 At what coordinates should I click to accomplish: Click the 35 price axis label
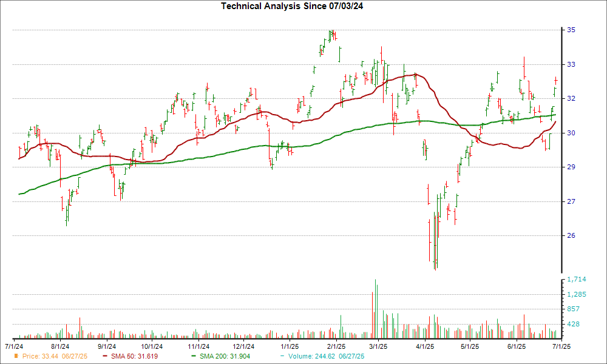571,30
